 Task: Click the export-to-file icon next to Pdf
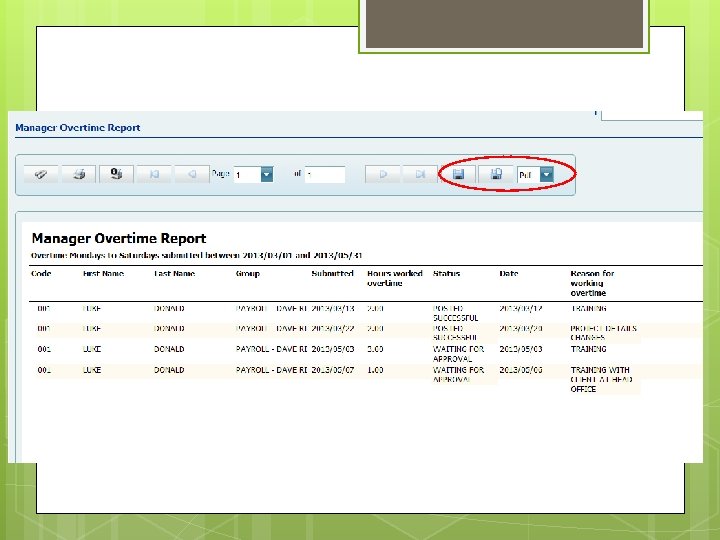pos(496,174)
